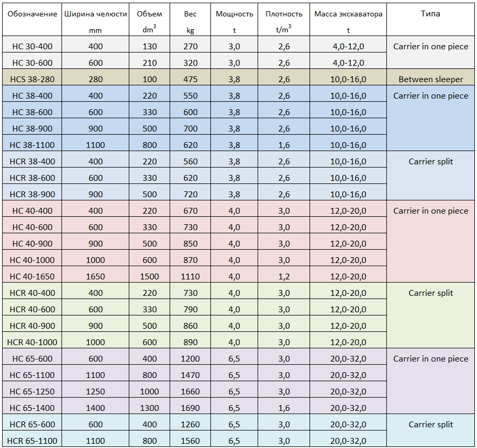
Task: Click volume value '1500' in HC 40-1650 row
Action: (x=149, y=276)
